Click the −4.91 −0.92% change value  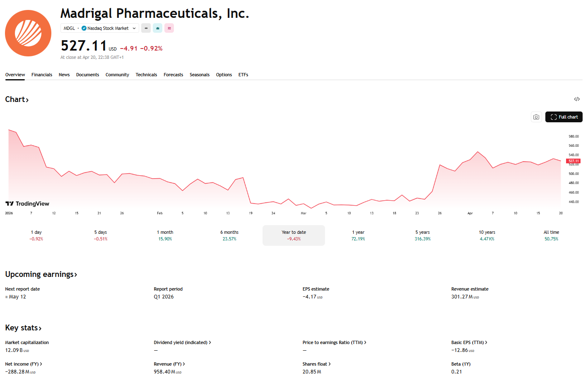(x=141, y=48)
